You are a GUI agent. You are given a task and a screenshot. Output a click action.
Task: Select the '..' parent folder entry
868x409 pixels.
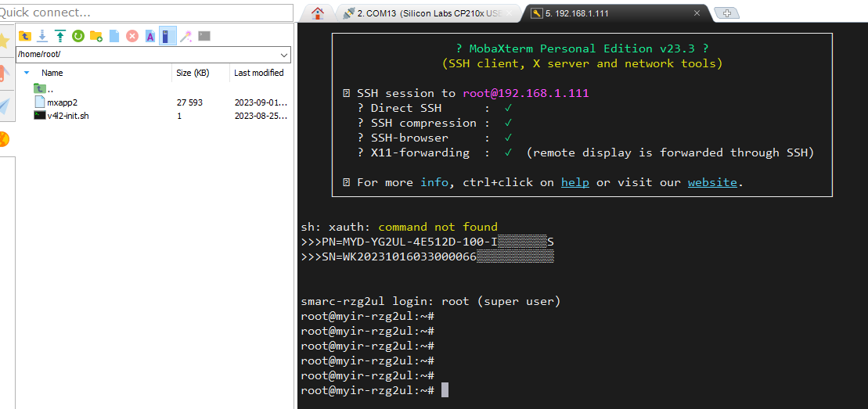click(45, 88)
